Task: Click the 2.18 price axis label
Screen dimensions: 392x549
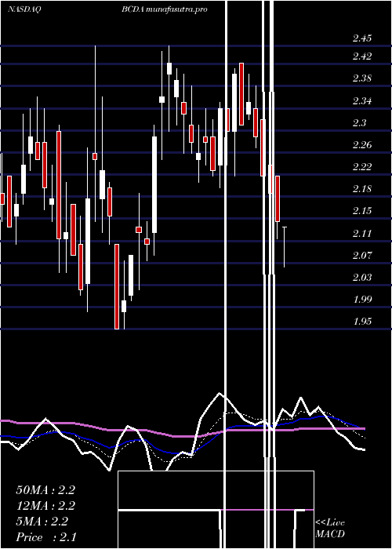Action: click(362, 189)
